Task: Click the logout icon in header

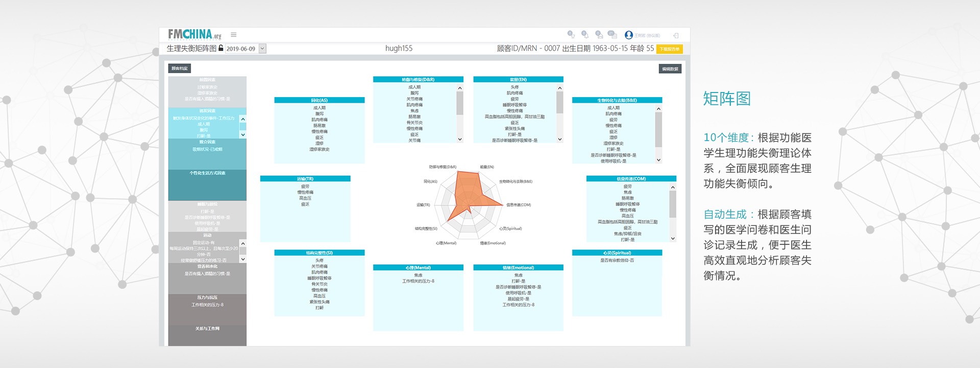Action: click(x=676, y=35)
